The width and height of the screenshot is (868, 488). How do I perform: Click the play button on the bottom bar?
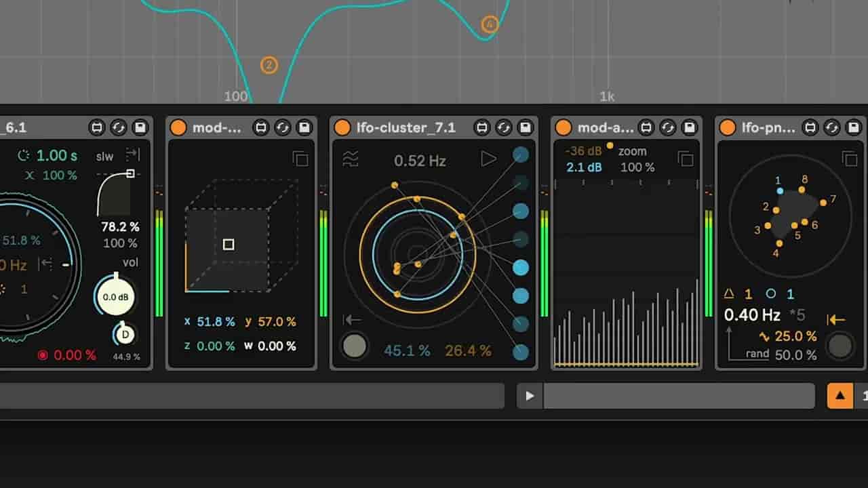point(530,396)
